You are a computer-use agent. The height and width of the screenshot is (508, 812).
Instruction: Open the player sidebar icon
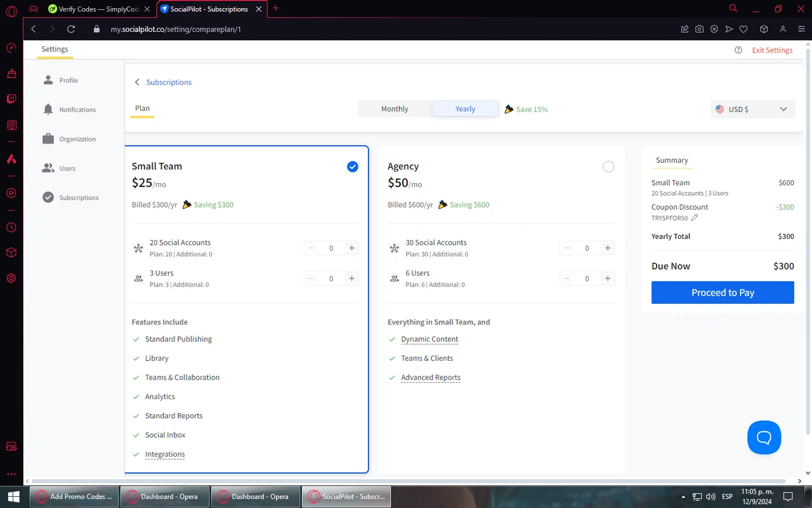pyautogui.click(x=11, y=193)
